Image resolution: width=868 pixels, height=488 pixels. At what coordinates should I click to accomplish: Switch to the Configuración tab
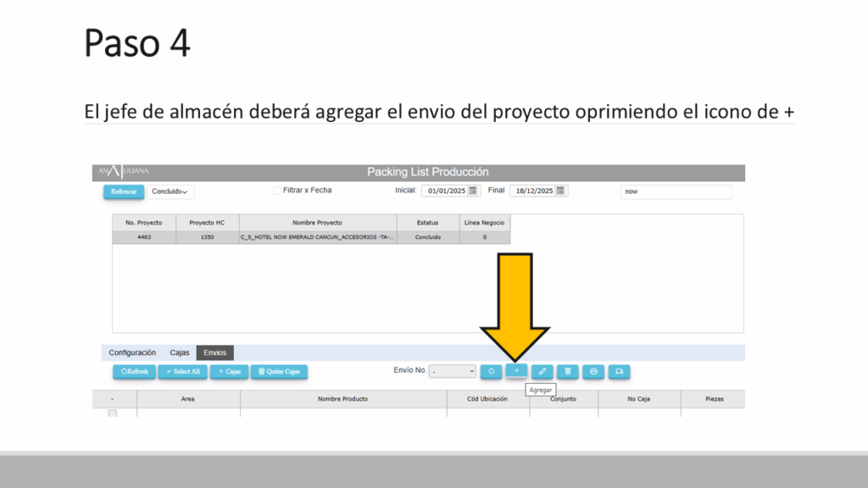pyautogui.click(x=132, y=352)
